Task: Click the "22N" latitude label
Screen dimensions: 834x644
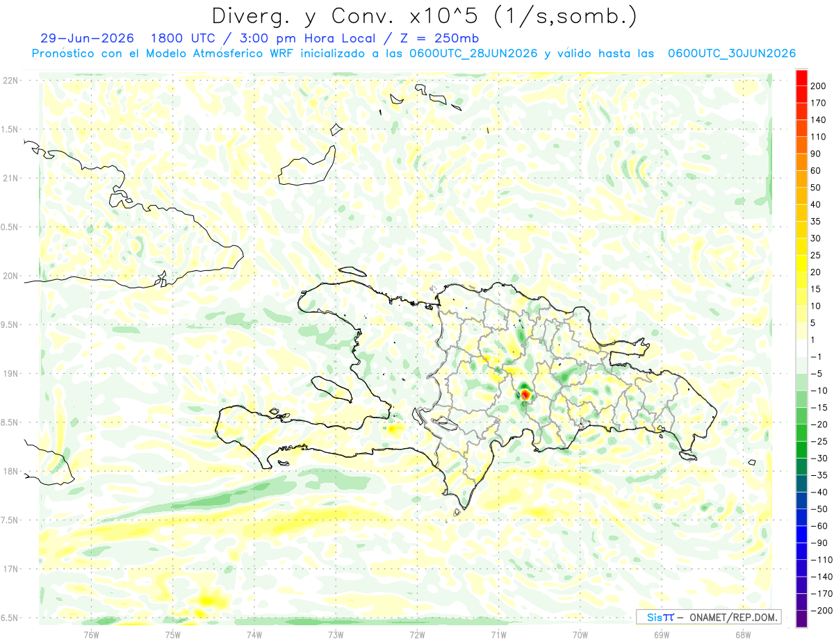Action: [10, 81]
